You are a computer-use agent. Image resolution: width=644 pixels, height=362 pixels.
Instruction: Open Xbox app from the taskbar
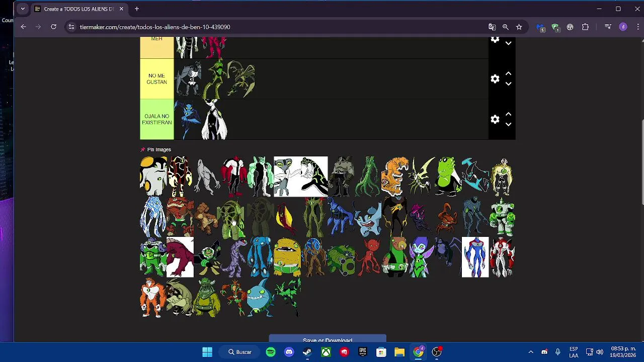(326, 352)
